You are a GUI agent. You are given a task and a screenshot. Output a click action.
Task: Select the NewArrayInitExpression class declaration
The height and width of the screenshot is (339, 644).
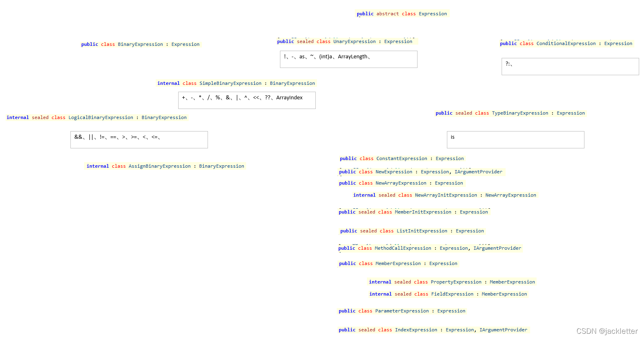click(x=444, y=195)
